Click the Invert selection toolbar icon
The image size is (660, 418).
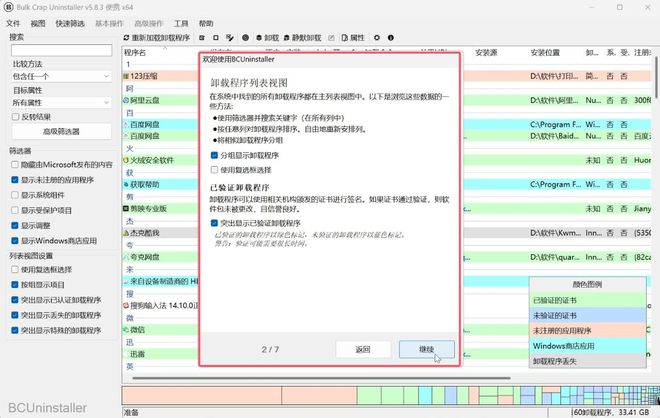229,38
